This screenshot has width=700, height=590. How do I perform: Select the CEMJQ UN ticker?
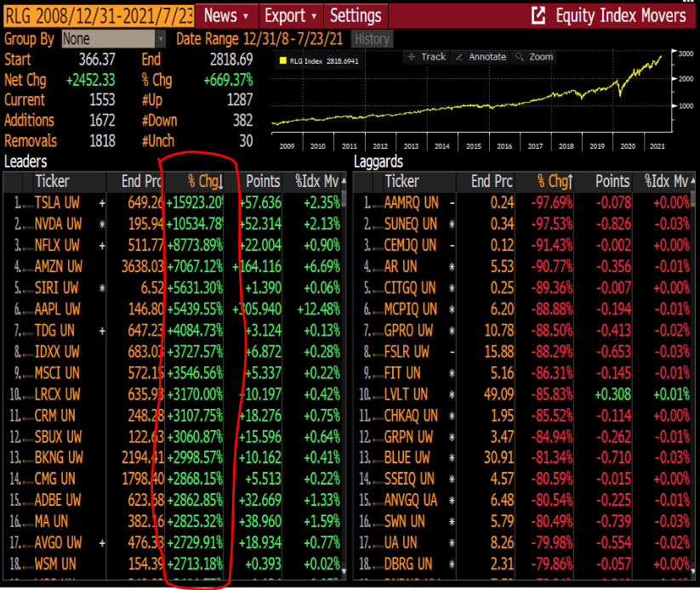click(410, 245)
